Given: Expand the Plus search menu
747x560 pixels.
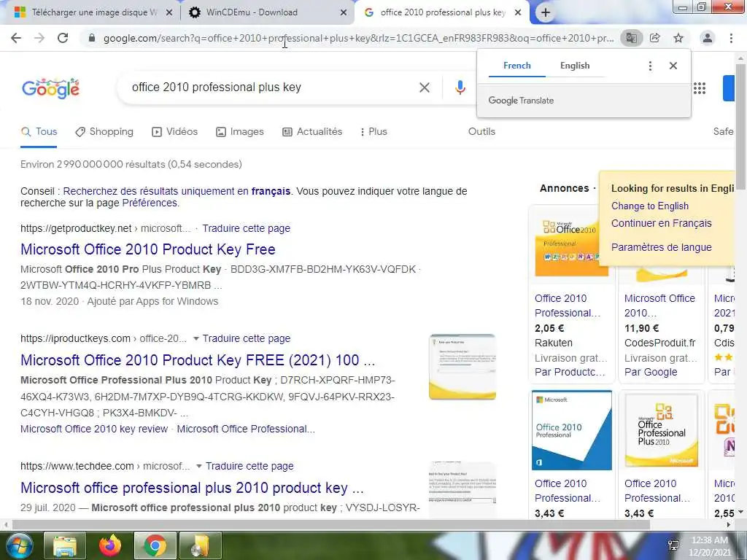Looking at the screenshot, I should [x=374, y=132].
